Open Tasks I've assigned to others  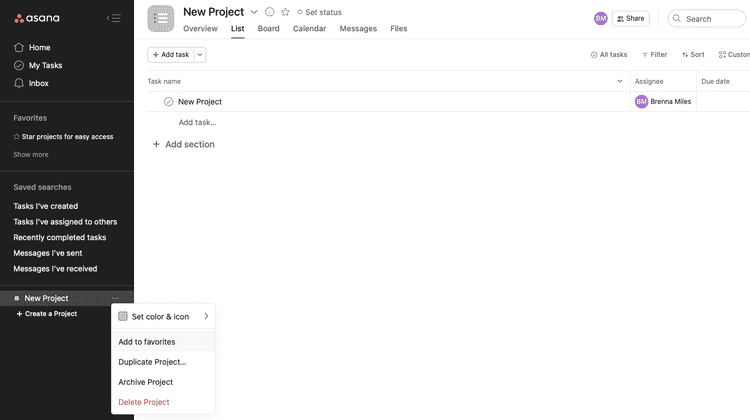(65, 222)
